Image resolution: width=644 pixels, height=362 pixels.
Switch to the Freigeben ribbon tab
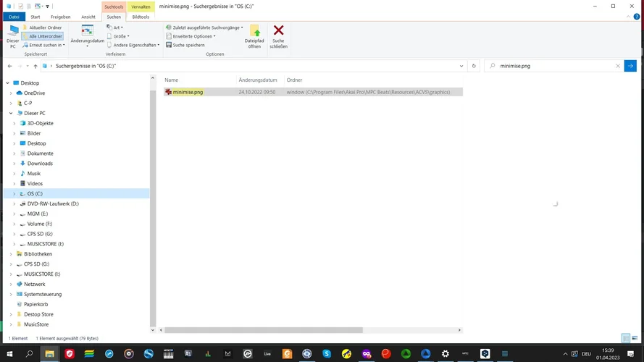(60, 17)
